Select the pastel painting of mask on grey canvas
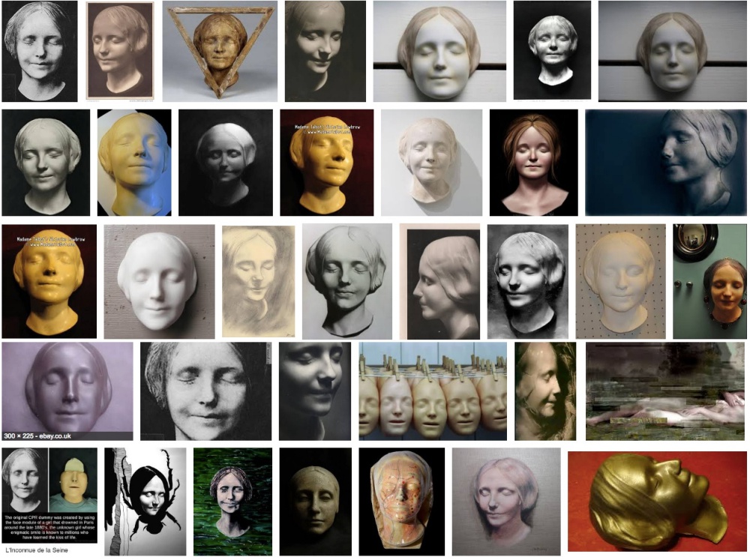Screen dimensions: 750x560 pyautogui.click(x=506, y=502)
